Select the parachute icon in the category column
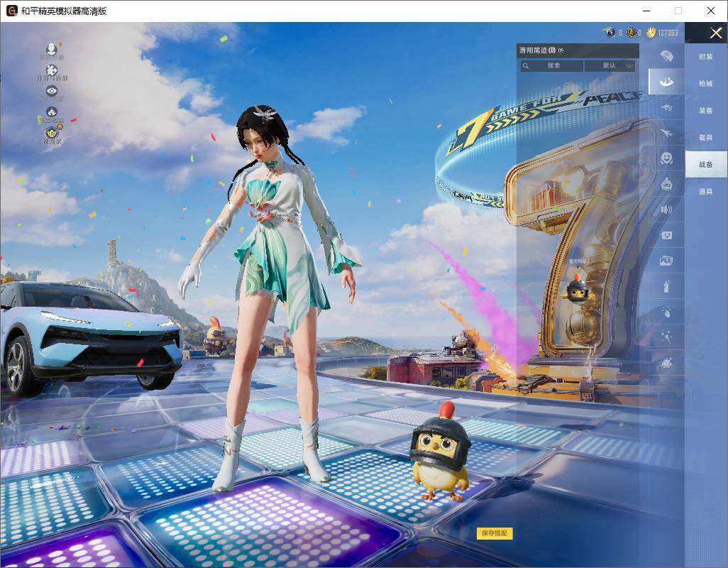The width and height of the screenshot is (728, 568). 666,55
